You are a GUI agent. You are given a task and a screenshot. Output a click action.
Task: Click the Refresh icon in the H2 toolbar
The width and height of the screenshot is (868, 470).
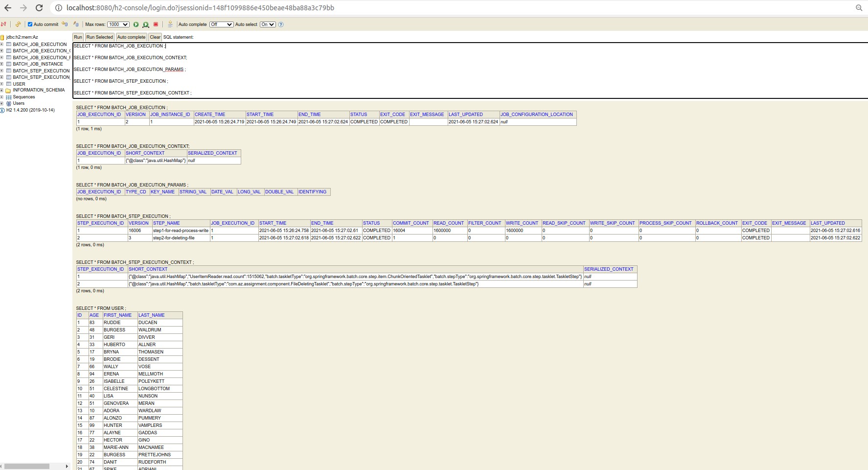(x=18, y=24)
